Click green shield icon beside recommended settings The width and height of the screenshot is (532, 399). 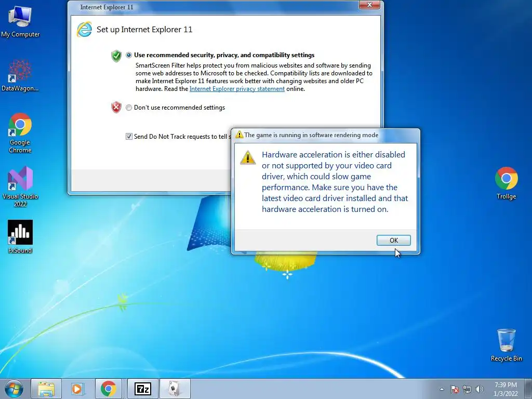pos(116,56)
